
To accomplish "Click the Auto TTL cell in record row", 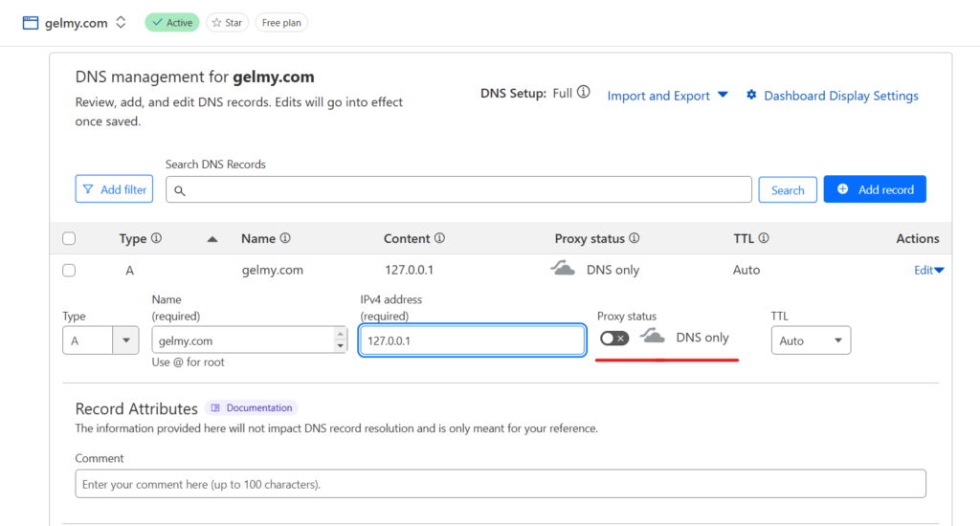I will [746, 270].
